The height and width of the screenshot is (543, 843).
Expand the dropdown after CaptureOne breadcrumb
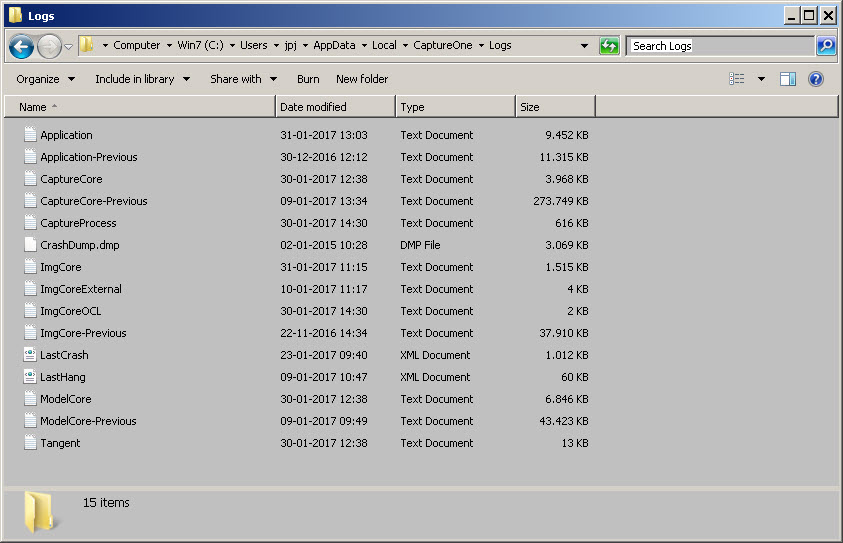(x=481, y=46)
